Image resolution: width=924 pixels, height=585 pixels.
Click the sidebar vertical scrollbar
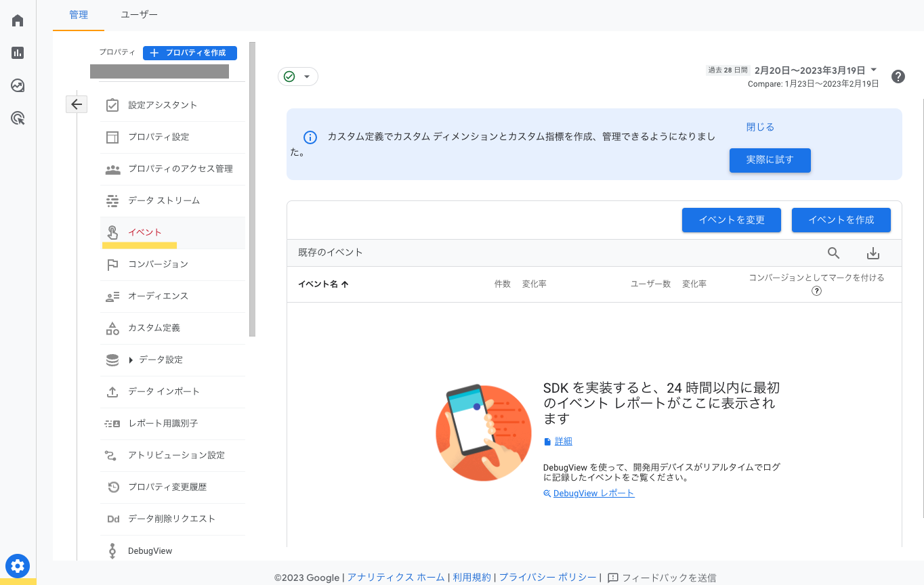253,190
